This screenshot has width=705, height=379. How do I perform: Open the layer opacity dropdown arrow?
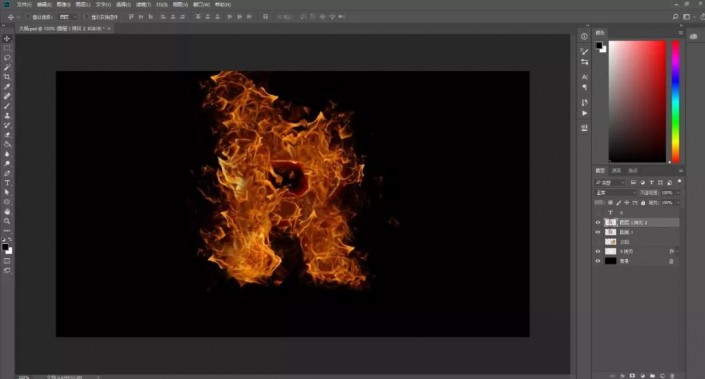click(x=678, y=192)
